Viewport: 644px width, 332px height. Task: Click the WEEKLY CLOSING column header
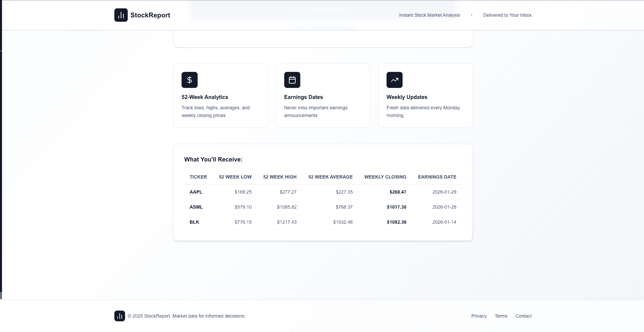[x=385, y=177]
